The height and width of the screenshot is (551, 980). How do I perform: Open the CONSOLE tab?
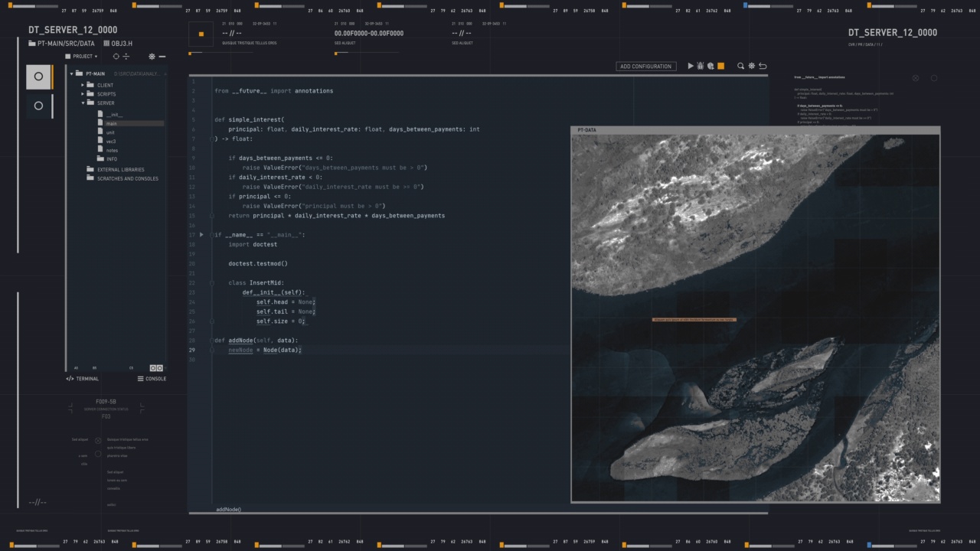(152, 379)
